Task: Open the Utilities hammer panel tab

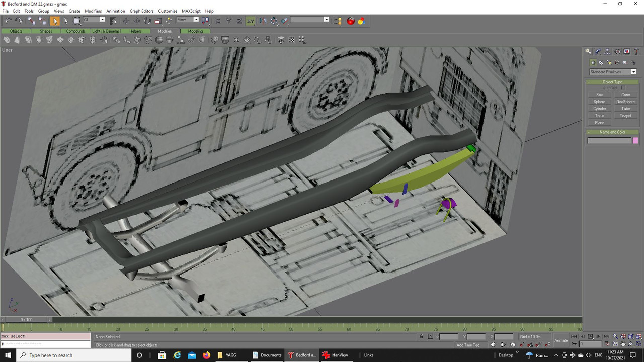Action: click(637, 52)
